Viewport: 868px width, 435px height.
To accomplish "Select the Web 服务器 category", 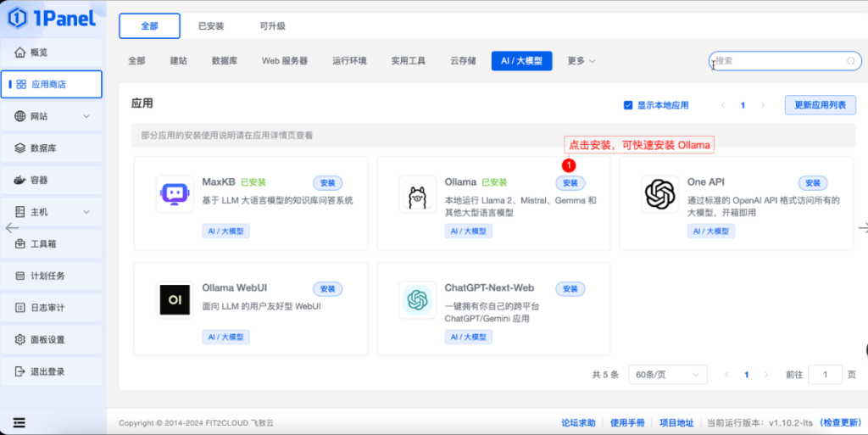I will (285, 61).
